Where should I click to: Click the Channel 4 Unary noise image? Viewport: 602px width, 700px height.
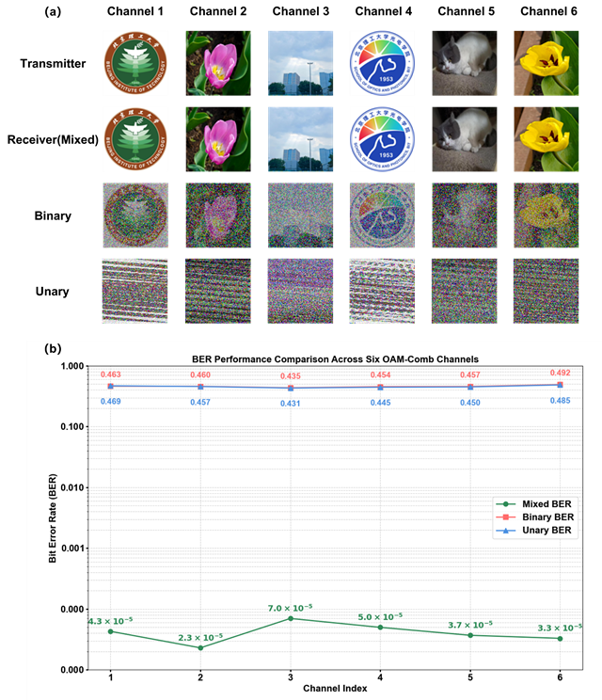pyautogui.click(x=382, y=291)
